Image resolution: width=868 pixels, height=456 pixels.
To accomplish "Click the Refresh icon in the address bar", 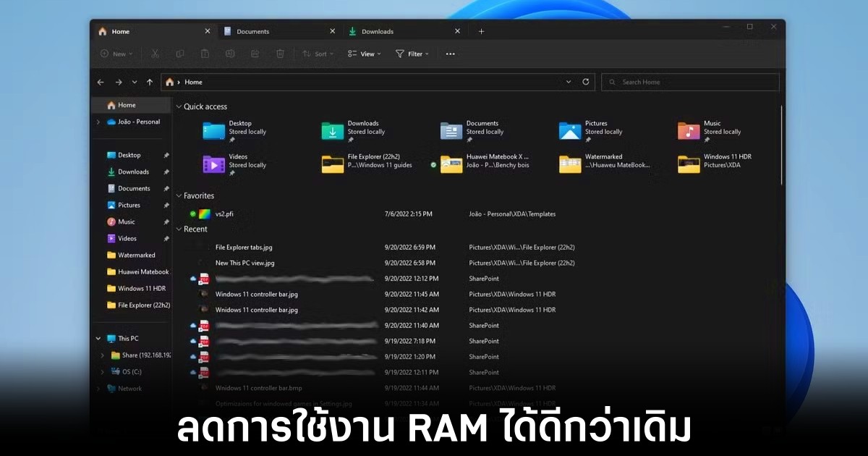I will pyautogui.click(x=585, y=82).
